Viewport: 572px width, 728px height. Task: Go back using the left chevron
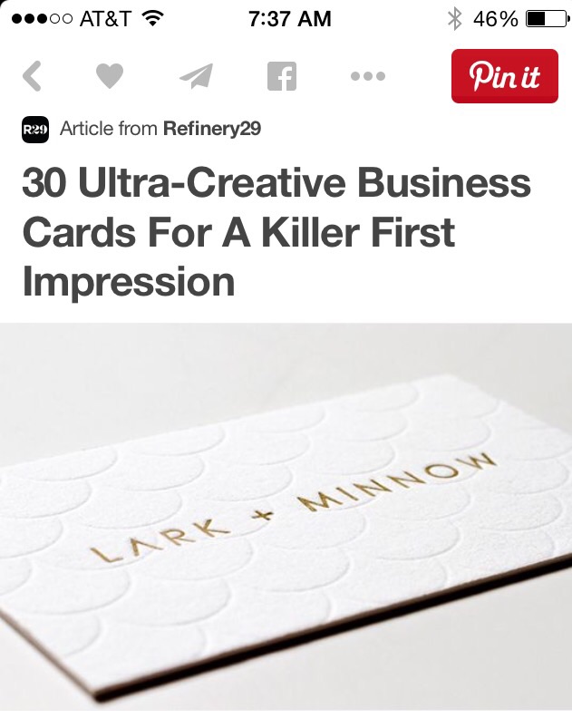[x=32, y=75]
